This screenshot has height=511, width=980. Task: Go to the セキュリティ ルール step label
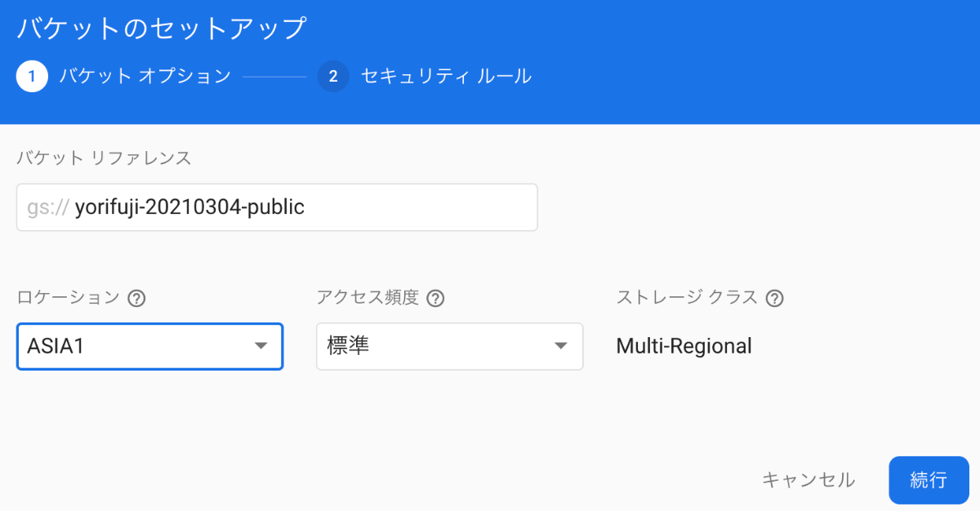pos(446,77)
